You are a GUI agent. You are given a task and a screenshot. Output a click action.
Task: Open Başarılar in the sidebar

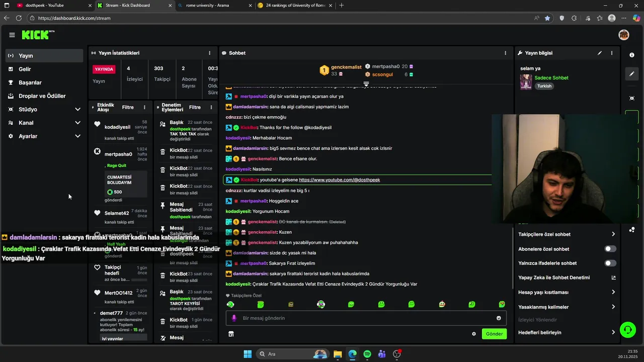44,82
